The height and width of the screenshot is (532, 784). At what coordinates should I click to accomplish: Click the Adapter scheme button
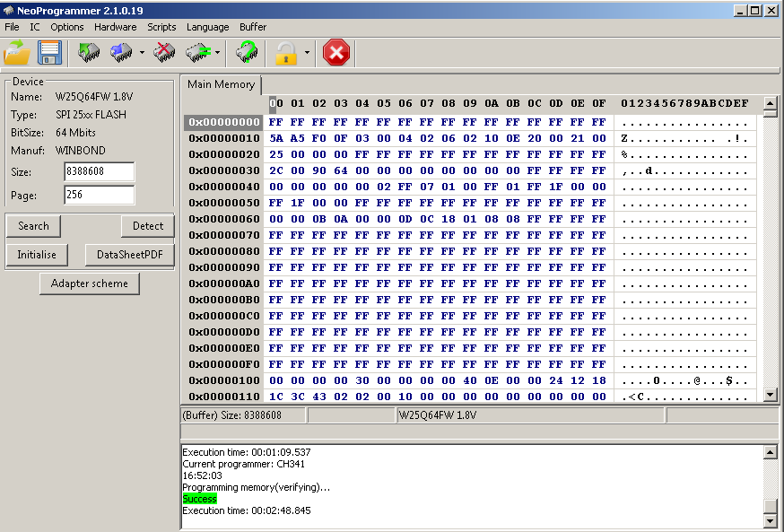89,283
